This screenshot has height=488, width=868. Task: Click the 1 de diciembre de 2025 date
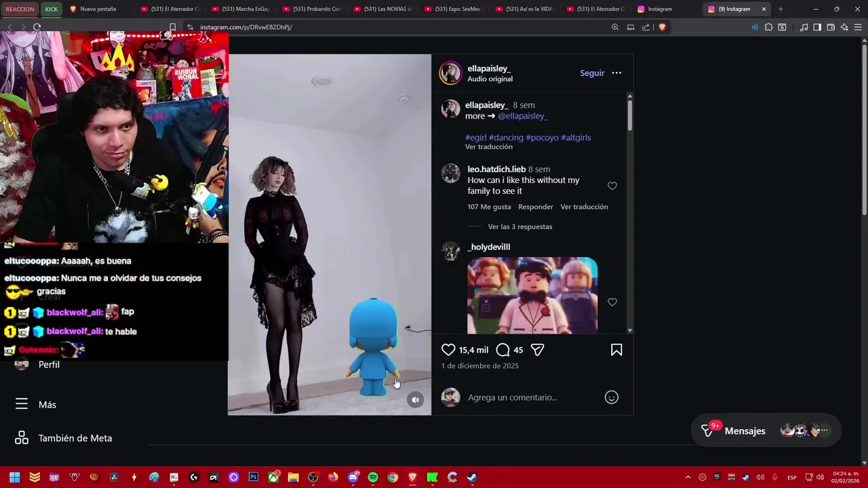click(480, 366)
